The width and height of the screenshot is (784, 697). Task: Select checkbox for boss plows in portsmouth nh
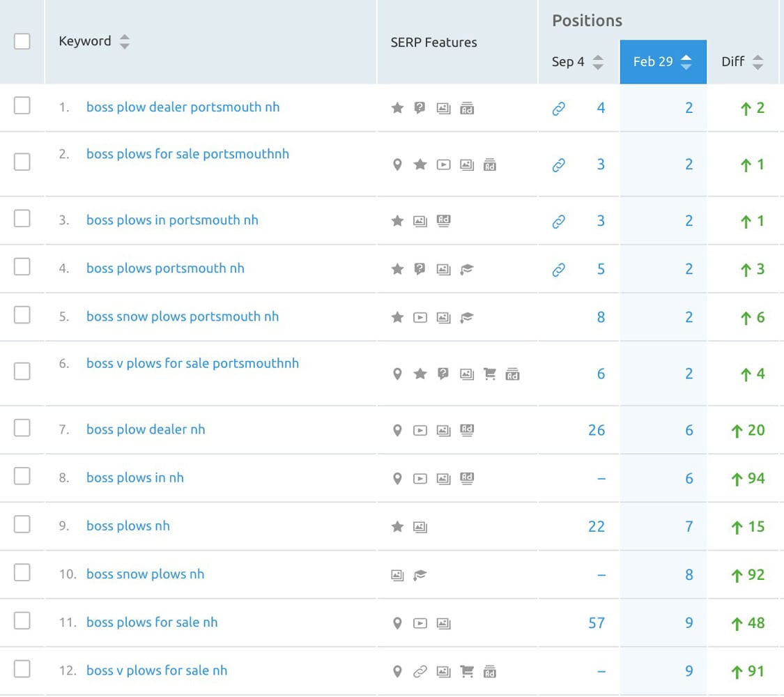(x=22, y=218)
